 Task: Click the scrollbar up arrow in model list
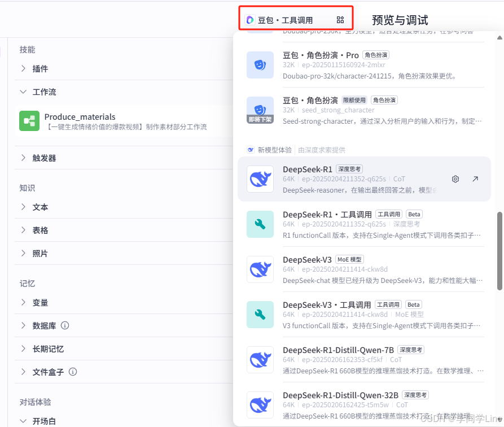(500, 38)
